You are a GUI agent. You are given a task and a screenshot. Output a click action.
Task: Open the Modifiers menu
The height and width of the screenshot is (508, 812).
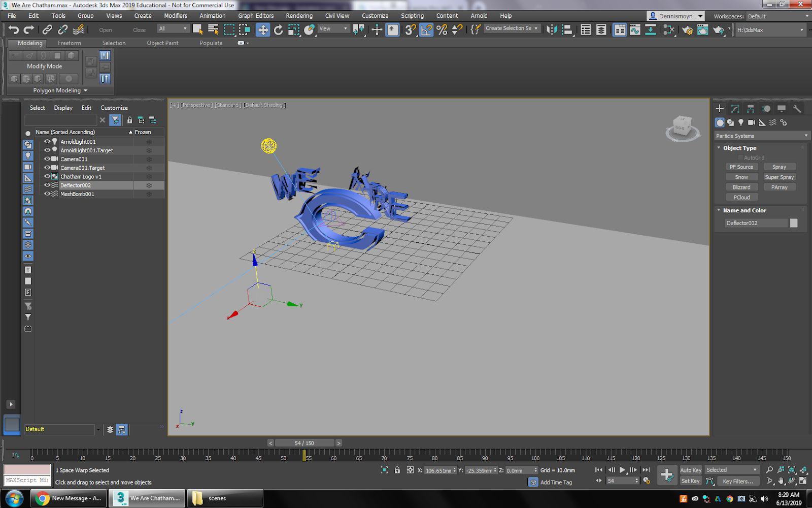pyautogui.click(x=176, y=16)
